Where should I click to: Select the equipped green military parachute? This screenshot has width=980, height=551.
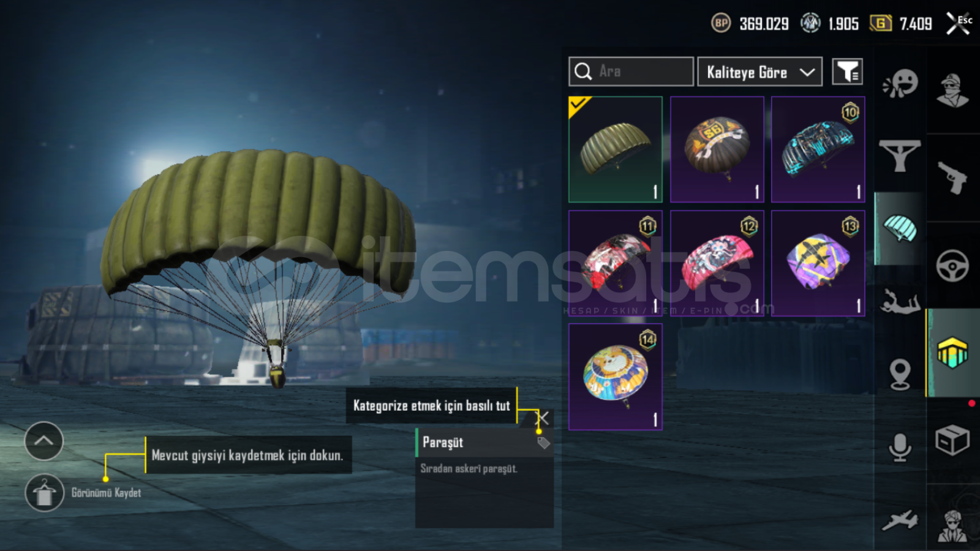(616, 149)
